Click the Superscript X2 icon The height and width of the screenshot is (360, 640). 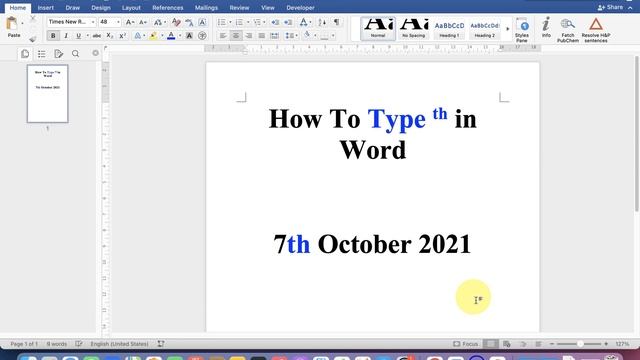tap(122, 36)
